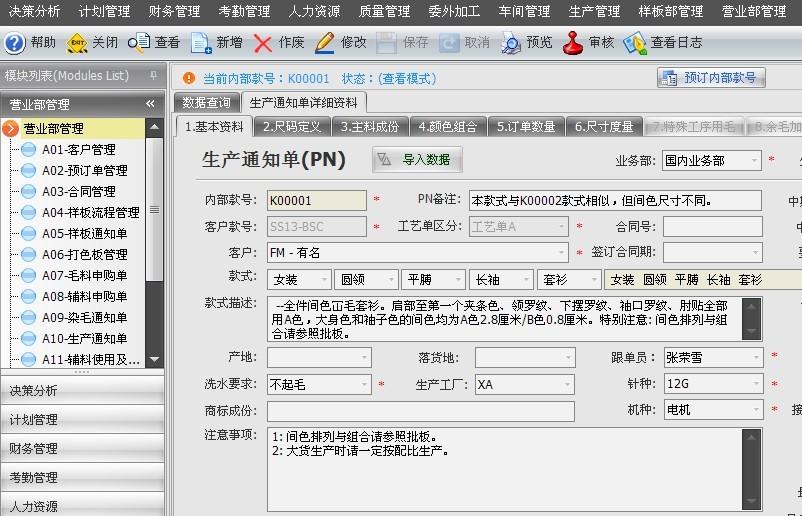This screenshot has width=802, height=516.
Task: Click the 导入数据 import button
Action: [417, 159]
